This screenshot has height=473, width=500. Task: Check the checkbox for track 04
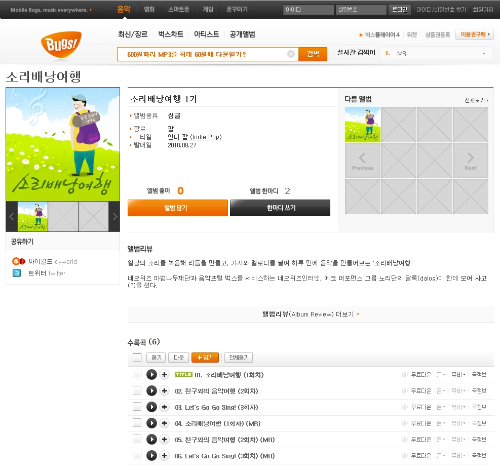(137, 423)
